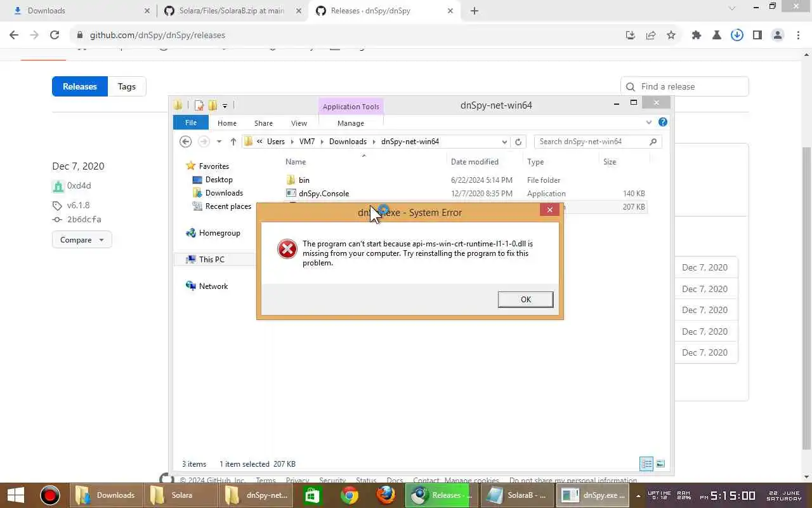Viewport: 812px width, 508px height.
Task: Click the share page icon in browser
Action: pyautogui.click(x=651, y=36)
